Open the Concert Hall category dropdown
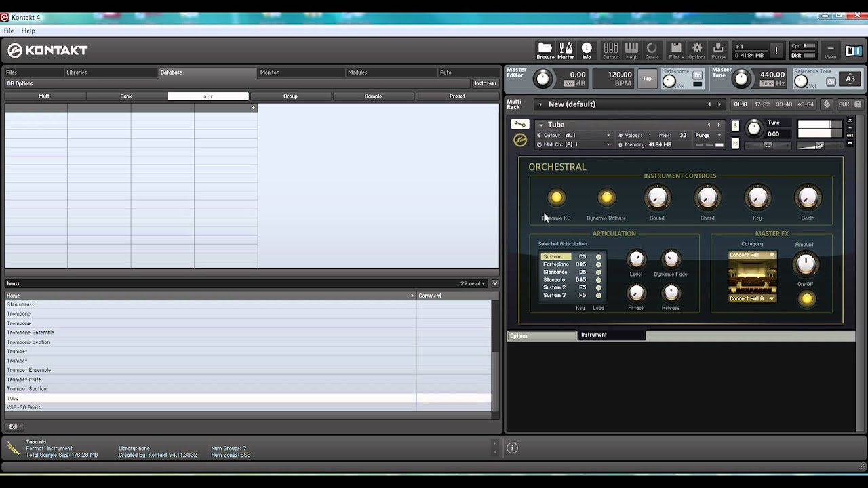Screen dimensions: 868x488 pos(752,256)
